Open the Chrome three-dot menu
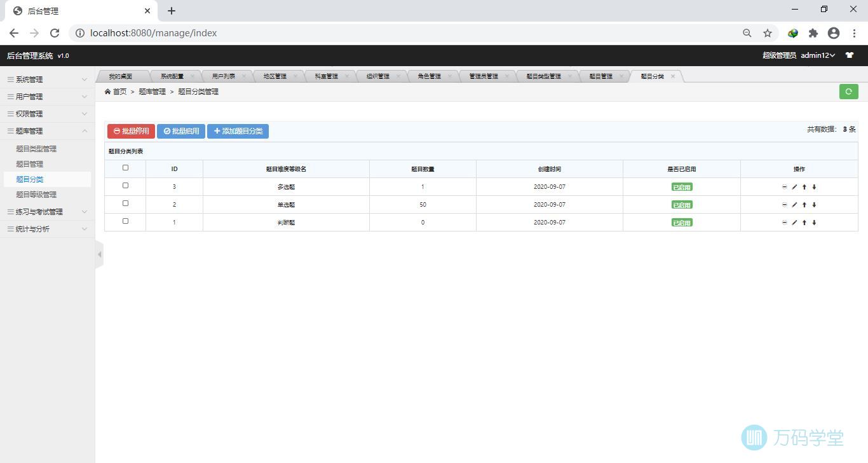The image size is (868, 463). pos(855,33)
